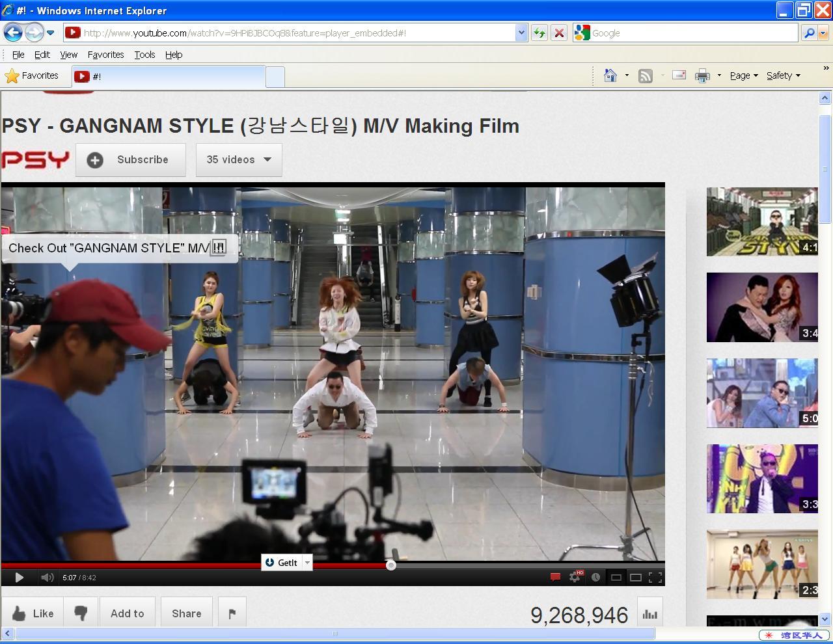The image size is (833, 644).
Task: Open the Favorites star button
Action: [x=31, y=76]
